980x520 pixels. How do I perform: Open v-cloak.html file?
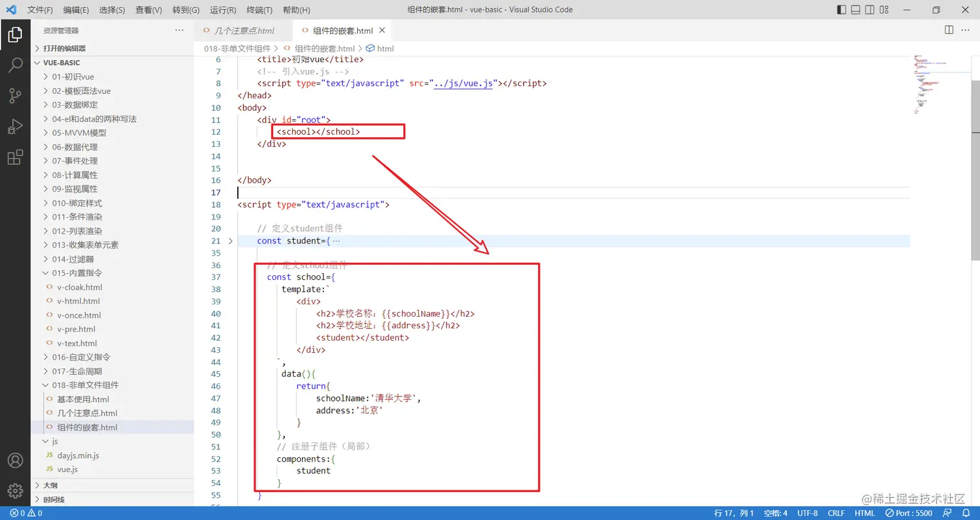point(112,287)
